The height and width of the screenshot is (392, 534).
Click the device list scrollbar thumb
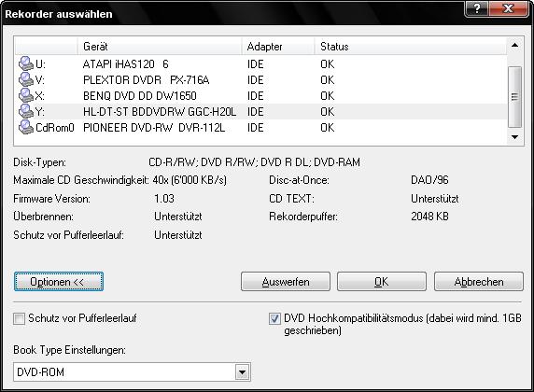[515, 97]
